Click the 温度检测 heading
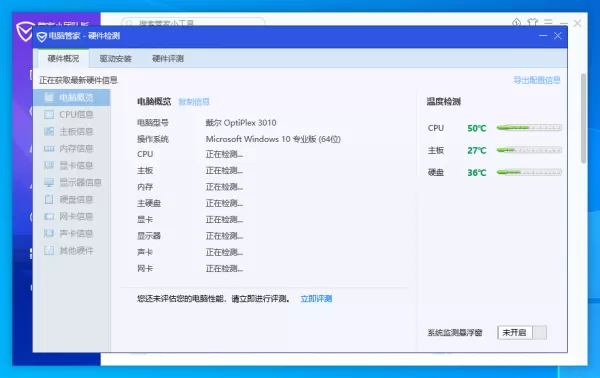 pyautogui.click(x=443, y=102)
